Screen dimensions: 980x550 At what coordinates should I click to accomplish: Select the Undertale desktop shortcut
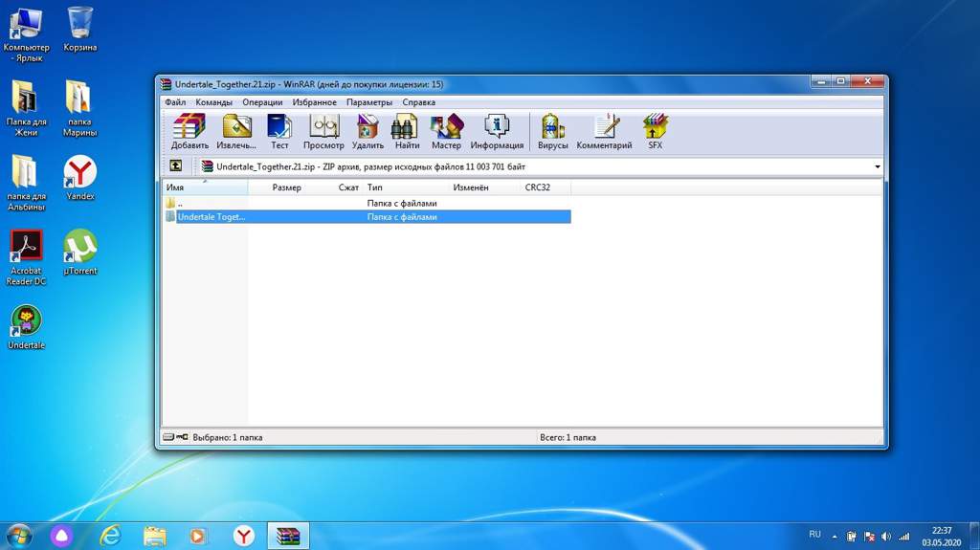pos(26,327)
